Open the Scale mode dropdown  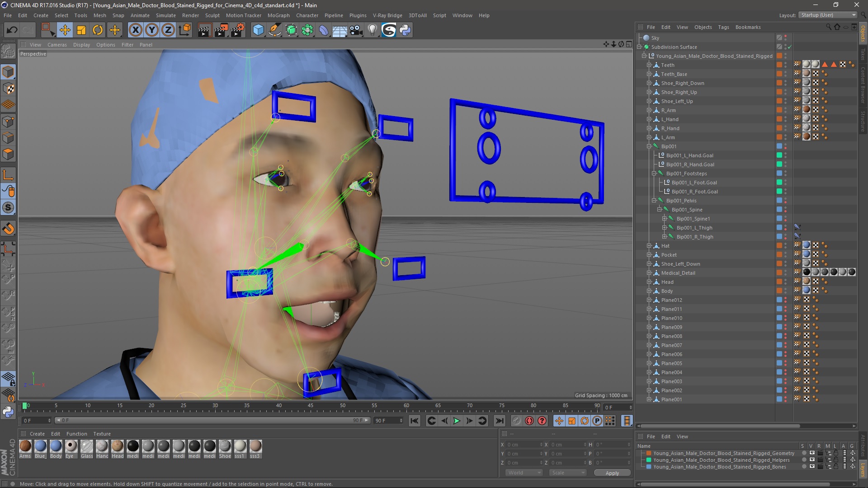[x=568, y=473]
